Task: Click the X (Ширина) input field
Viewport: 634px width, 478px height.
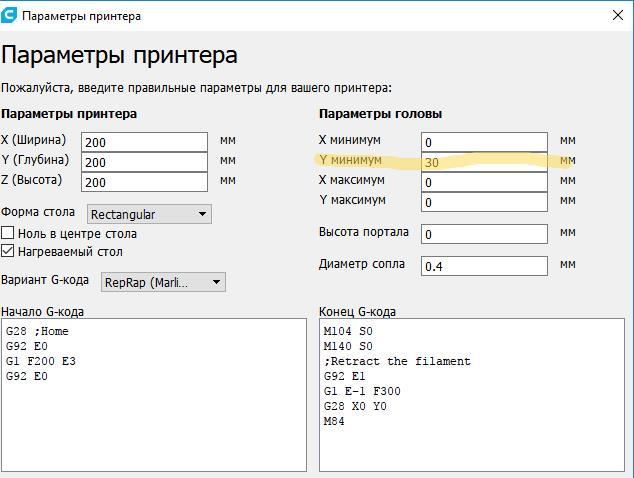Action: [144, 142]
